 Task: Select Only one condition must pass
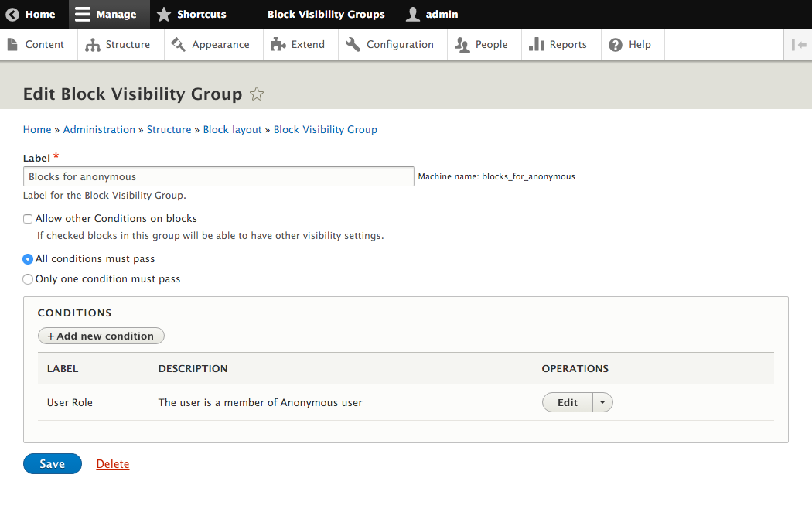click(28, 279)
